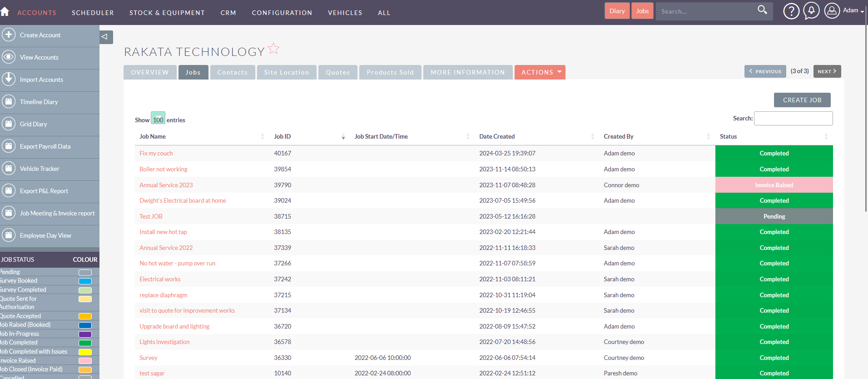Click the Invoice Raised pink colour swatch
The width and height of the screenshot is (868, 379).
tap(85, 361)
